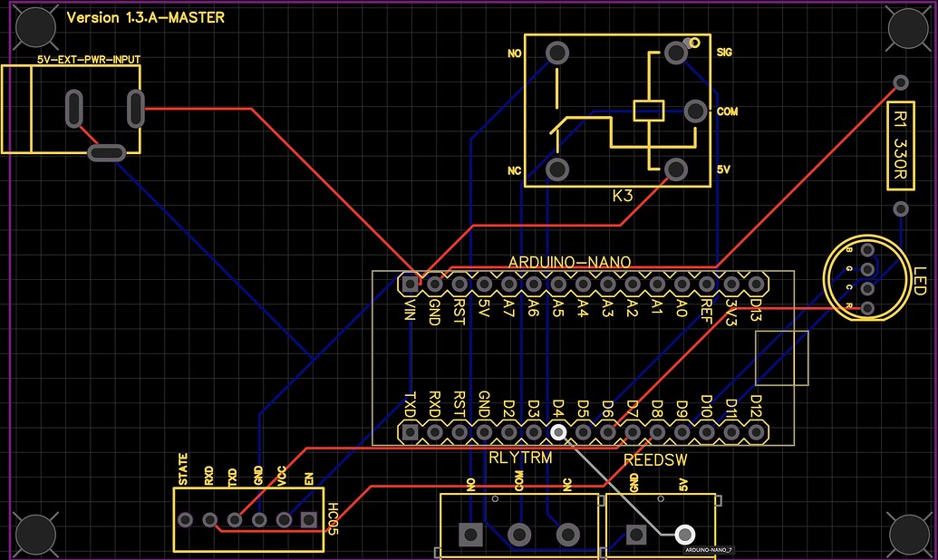
Task: Click the GND pad of REEDSW
Action: tap(636, 533)
